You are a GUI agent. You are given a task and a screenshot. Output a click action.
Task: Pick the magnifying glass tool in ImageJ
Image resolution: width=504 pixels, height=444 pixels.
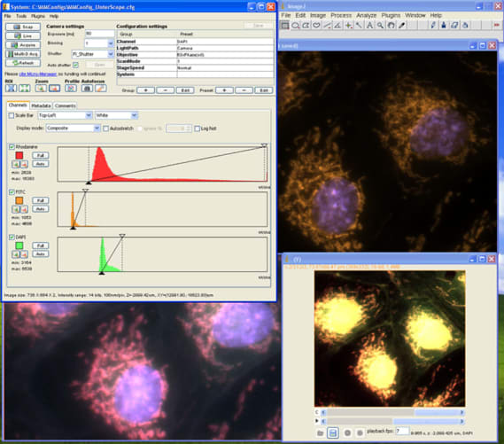(381, 26)
